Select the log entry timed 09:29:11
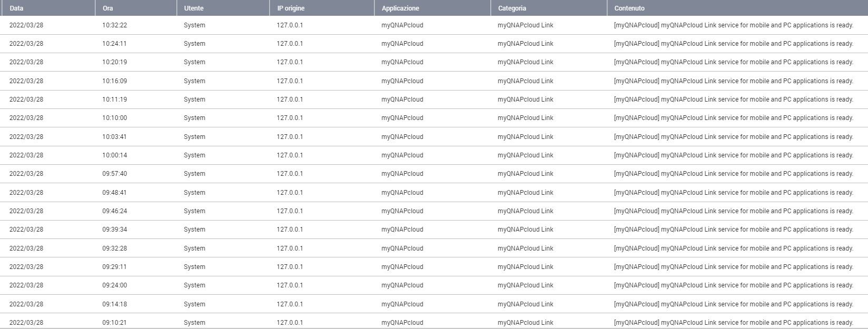 (x=114, y=267)
